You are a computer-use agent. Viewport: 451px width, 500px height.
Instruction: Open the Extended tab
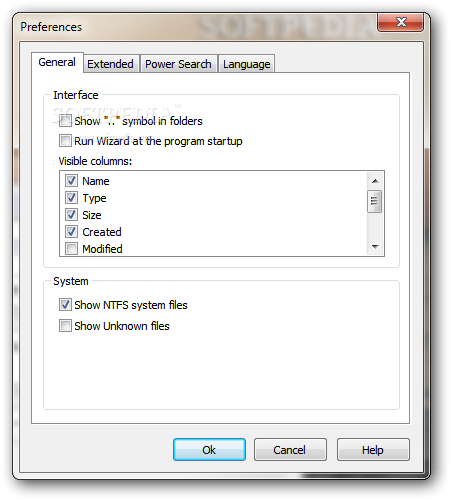pyautogui.click(x=110, y=64)
